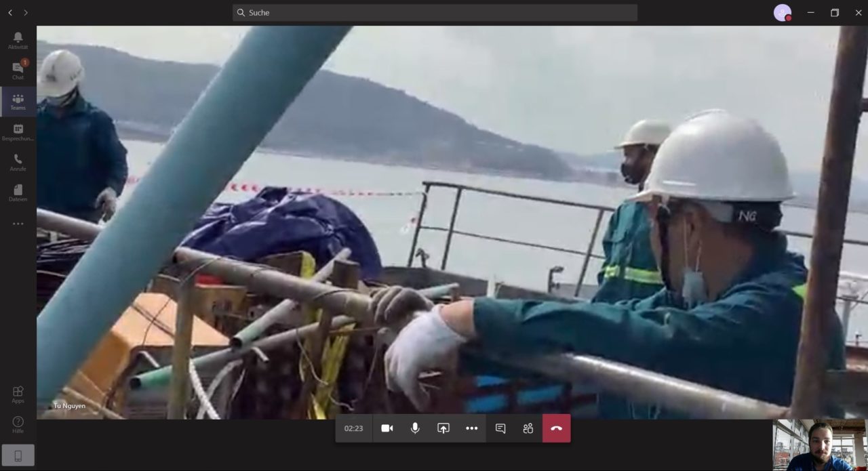Open Hilfe question mark icon
The image size is (868, 471).
(x=18, y=425)
